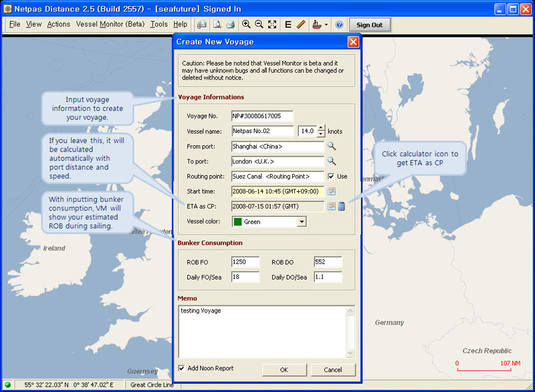The height and width of the screenshot is (392, 535).
Task: Click the Daily DO/Sea field showing 1.1
Action: tap(328, 277)
